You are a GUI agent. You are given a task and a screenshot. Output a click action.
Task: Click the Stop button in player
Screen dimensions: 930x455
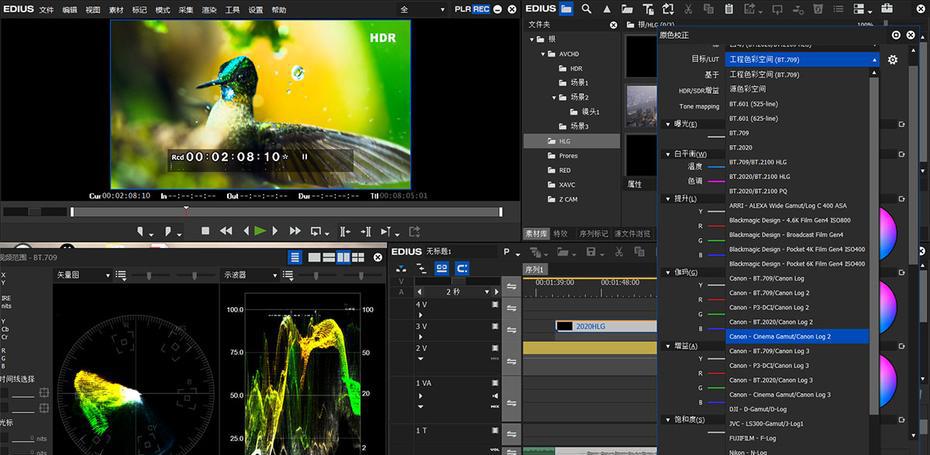click(x=205, y=231)
